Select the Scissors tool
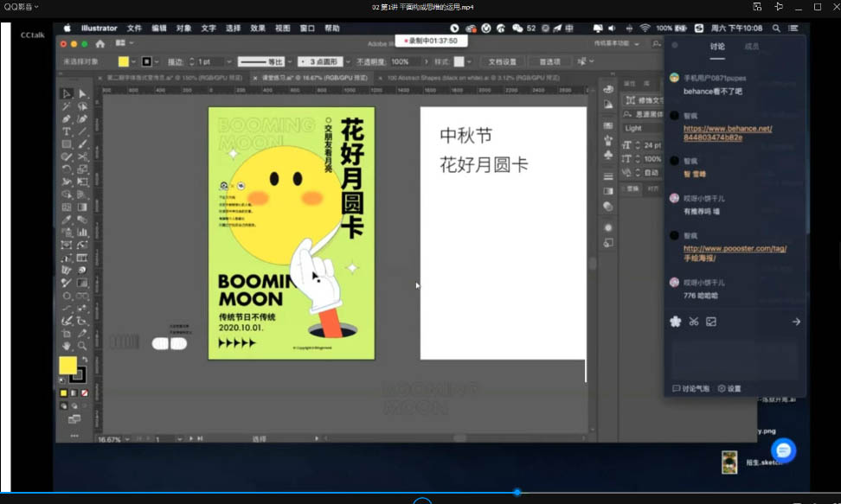841x504 pixels. click(82, 157)
